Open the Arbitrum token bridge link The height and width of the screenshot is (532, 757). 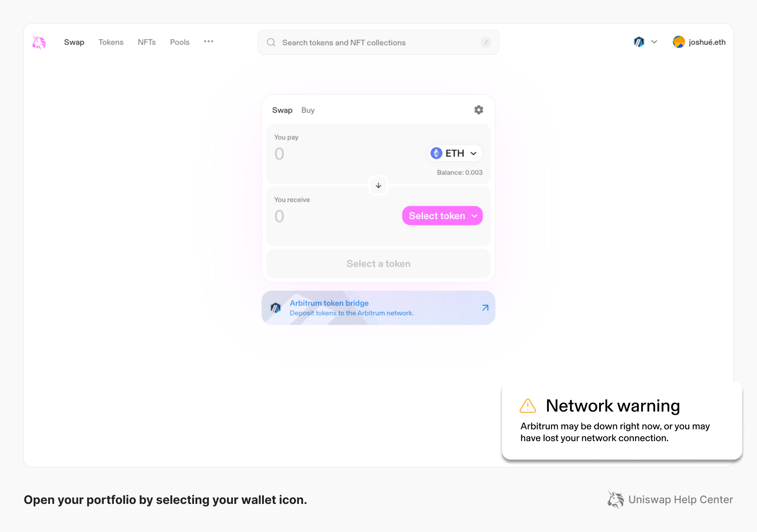click(329, 303)
